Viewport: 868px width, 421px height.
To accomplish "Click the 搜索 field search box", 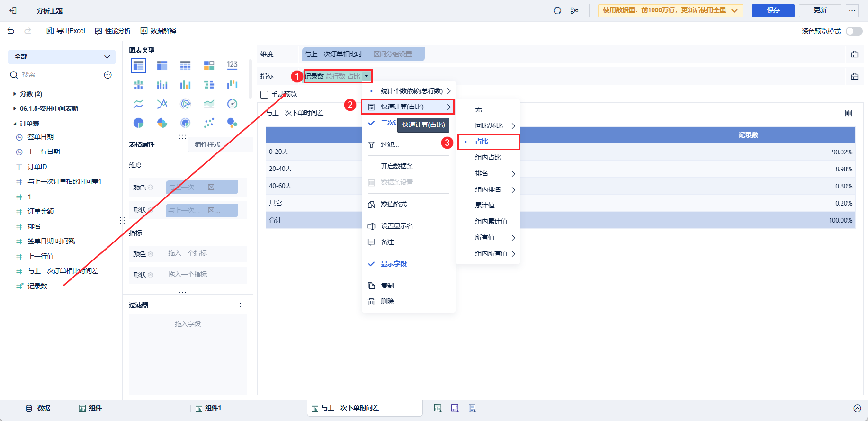I will (54, 75).
